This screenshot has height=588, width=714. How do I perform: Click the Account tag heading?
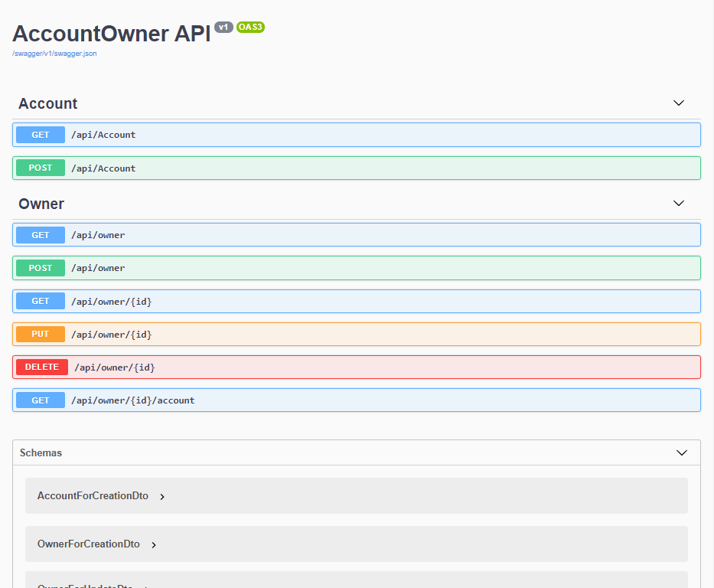48,104
